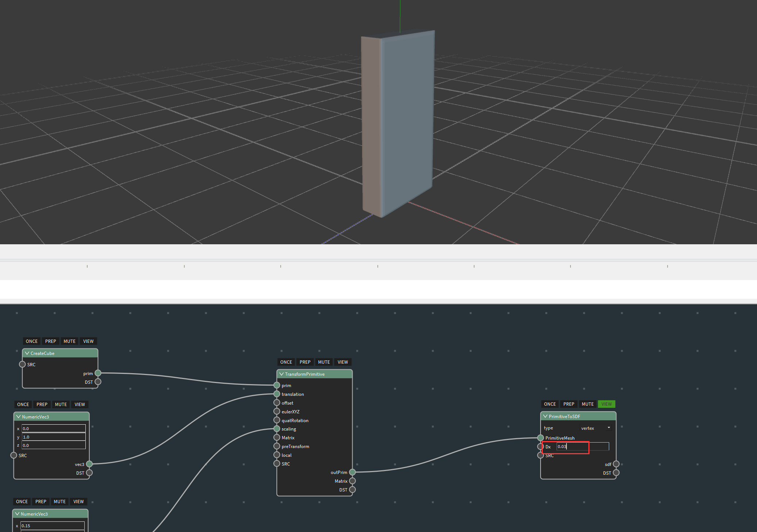This screenshot has height=532, width=757.
Task: Collapse the PrimitiveToSDF node
Action: coord(545,416)
